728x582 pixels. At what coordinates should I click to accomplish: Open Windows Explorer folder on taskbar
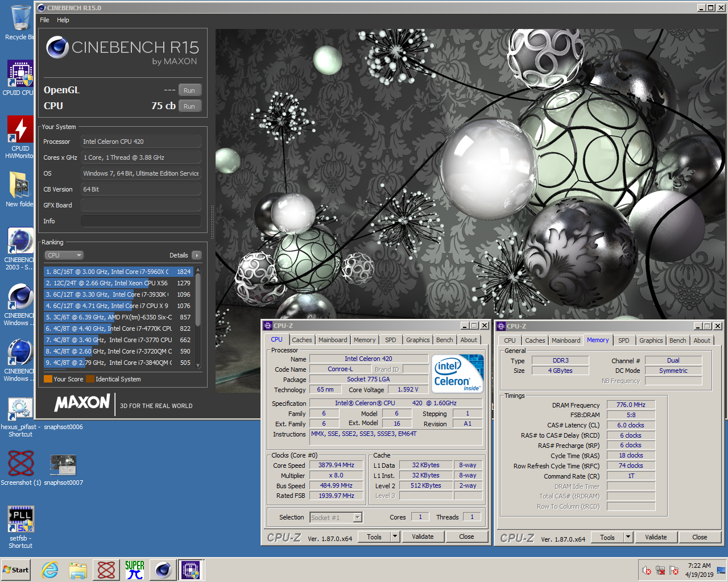point(78,570)
